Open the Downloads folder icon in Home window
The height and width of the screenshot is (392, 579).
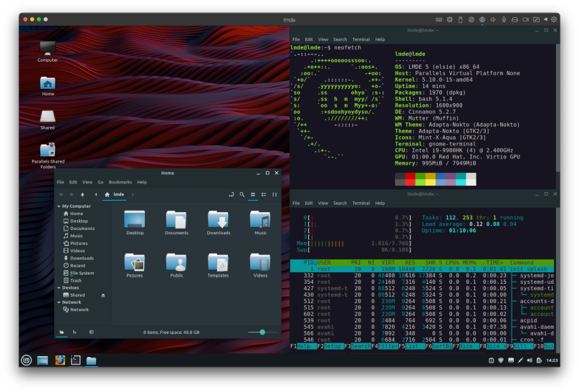219,223
